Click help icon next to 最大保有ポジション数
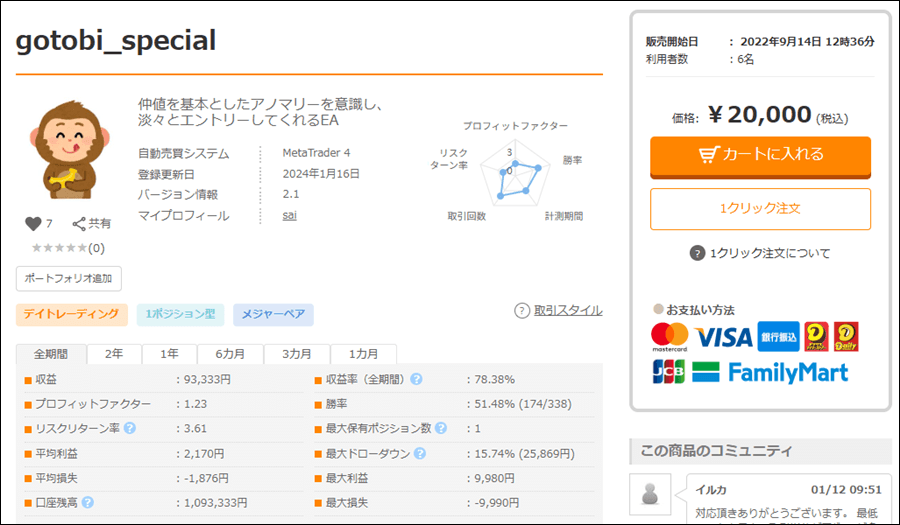Viewport: 900px width, 525px height. [439, 428]
